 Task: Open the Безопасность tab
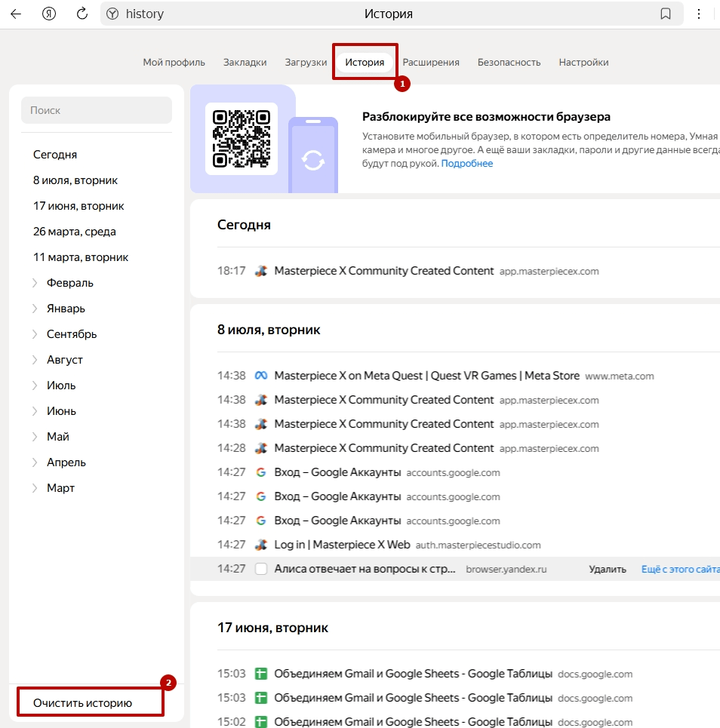point(509,62)
